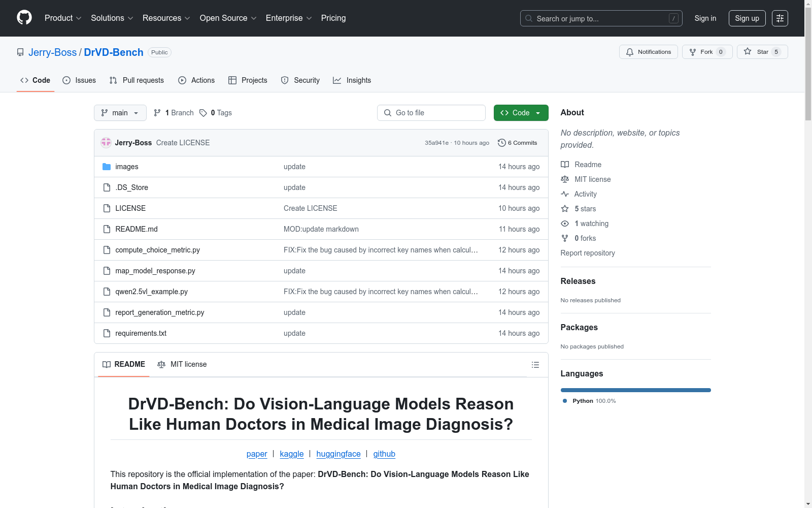Open the command palette icon button

(x=780, y=18)
